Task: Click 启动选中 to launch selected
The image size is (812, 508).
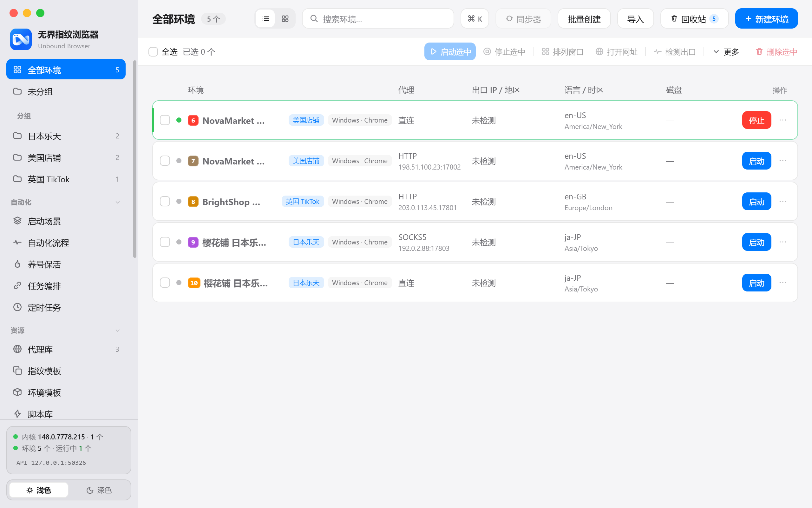Action: 450,52
